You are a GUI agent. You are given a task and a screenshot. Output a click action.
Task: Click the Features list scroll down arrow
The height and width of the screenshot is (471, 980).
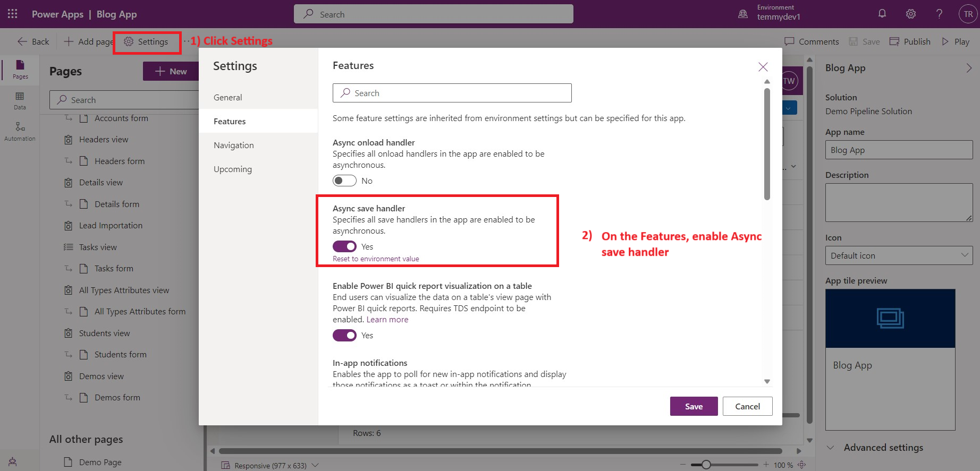pos(767,381)
